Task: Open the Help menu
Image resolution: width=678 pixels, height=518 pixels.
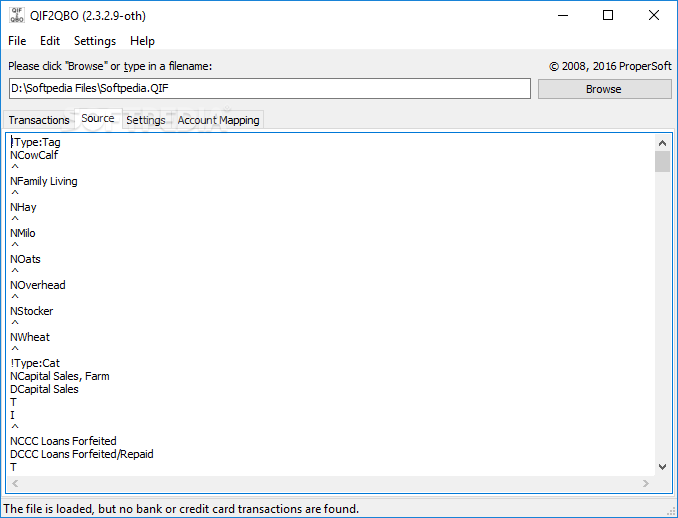Action: 142,41
